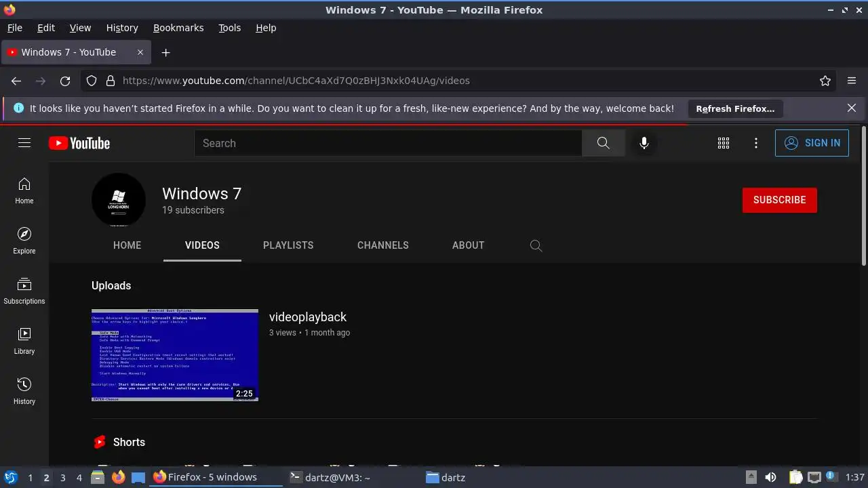Screen dimensions: 868x488
Task: Open the system start menu icon
Action: tap(11, 477)
